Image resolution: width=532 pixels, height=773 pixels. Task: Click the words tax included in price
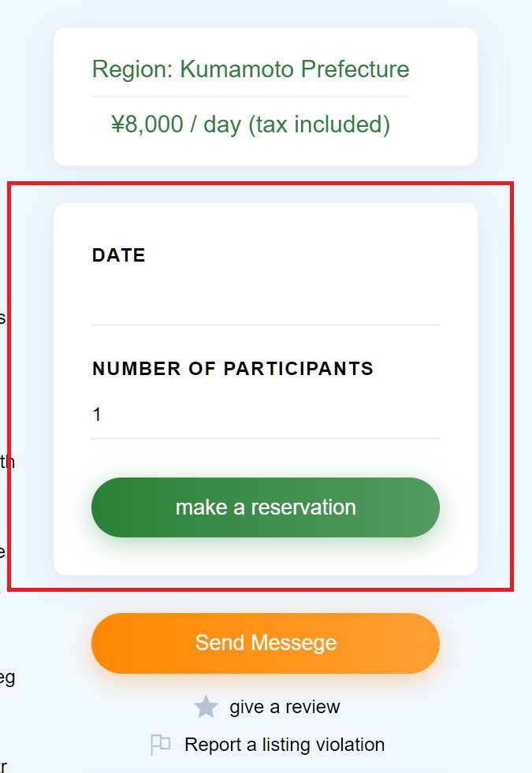319,124
